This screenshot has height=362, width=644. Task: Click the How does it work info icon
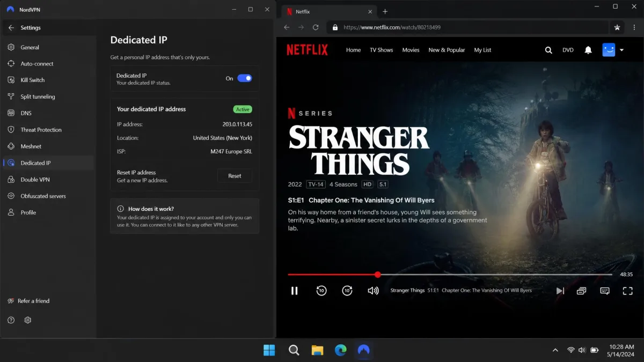point(121,209)
